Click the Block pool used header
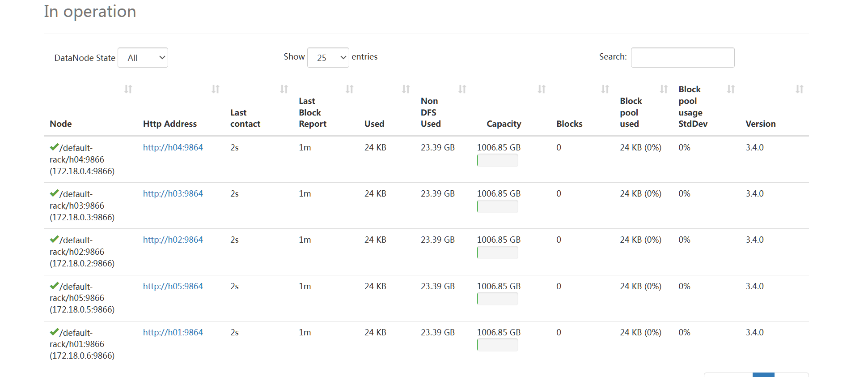 631,112
